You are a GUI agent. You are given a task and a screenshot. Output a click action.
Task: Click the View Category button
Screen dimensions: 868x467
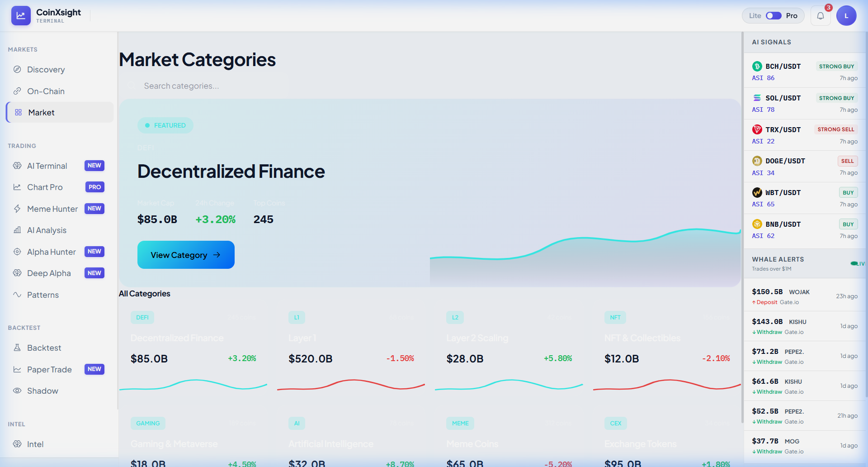tap(186, 255)
